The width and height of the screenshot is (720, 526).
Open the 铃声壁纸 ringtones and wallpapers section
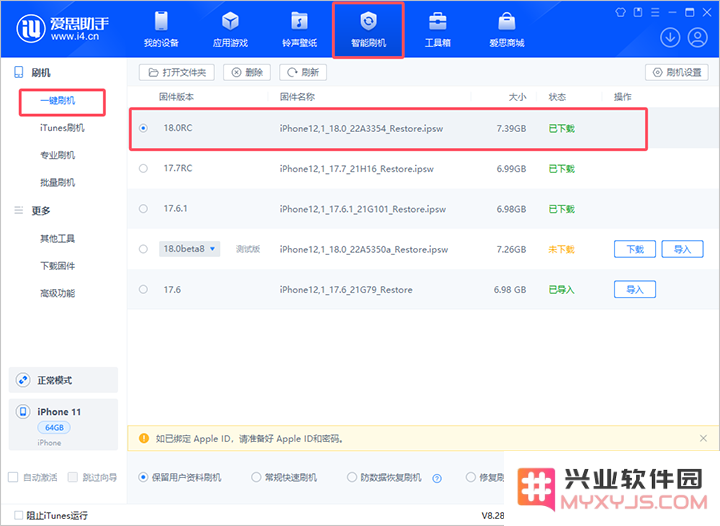[x=299, y=30]
